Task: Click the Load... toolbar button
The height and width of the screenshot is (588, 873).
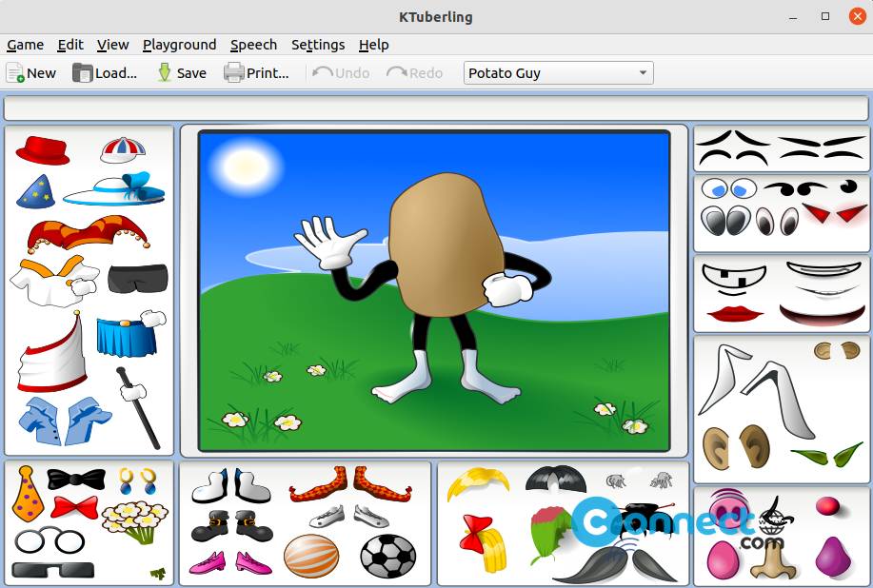Action: 105,73
